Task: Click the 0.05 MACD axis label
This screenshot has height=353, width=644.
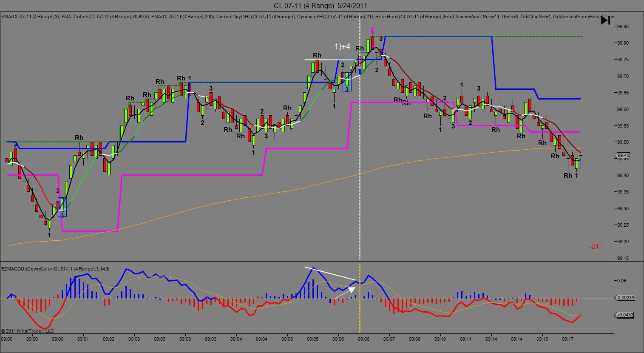Action: click(x=621, y=281)
